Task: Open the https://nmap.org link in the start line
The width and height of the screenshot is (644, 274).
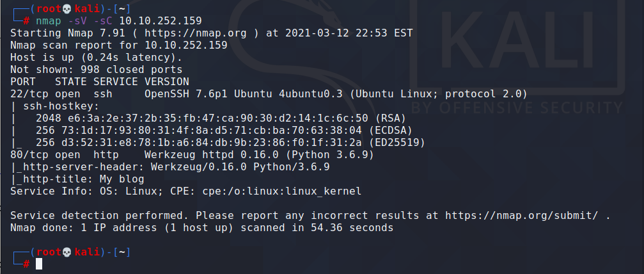Action: (196, 33)
